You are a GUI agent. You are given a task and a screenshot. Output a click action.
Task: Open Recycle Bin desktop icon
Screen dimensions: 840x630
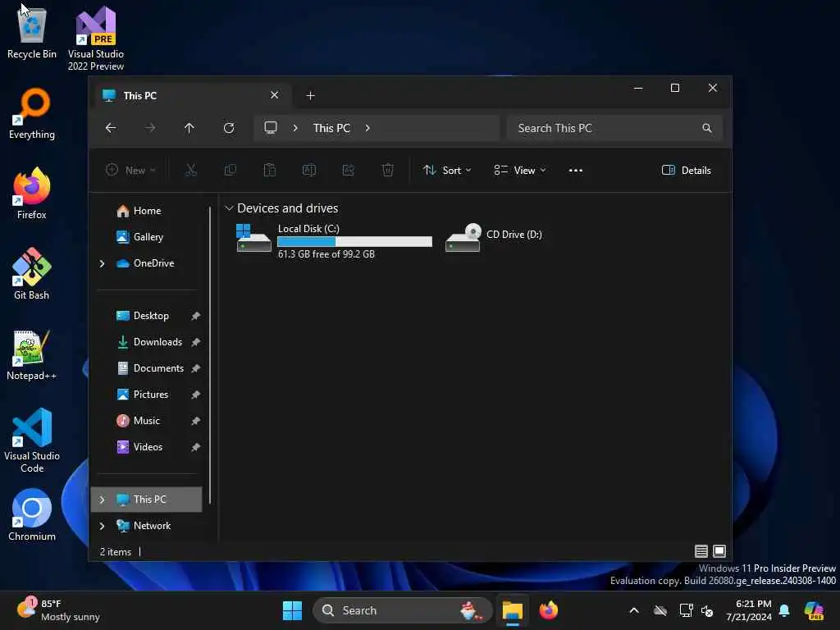coord(32,32)
